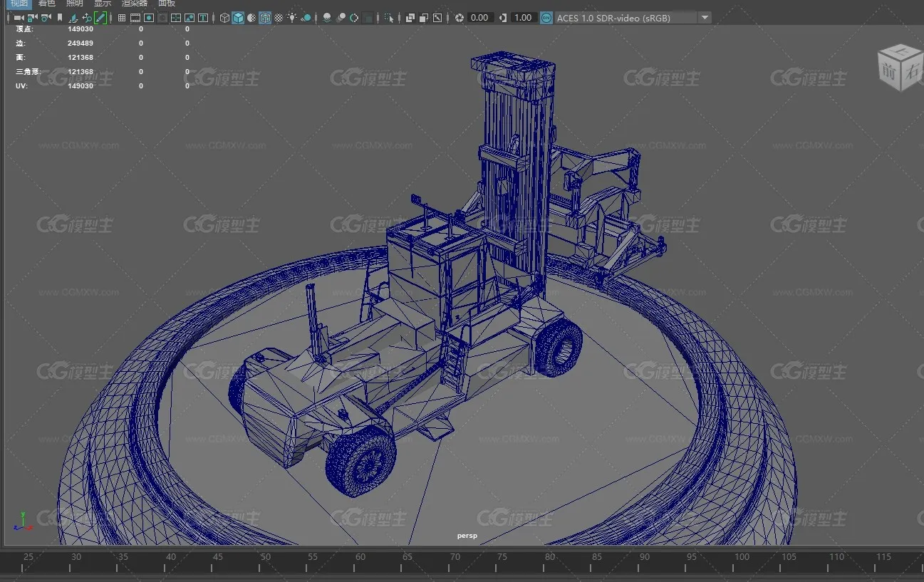This screenshot has height=582, width=924.
Task: Open Camera Attributes from the panel toolbar
Action: pos(46,18)
